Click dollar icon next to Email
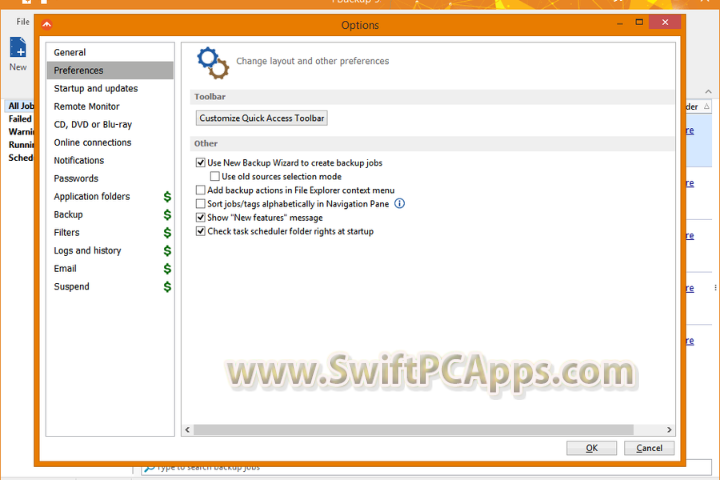The image size is (720, 480). [167, 269]
